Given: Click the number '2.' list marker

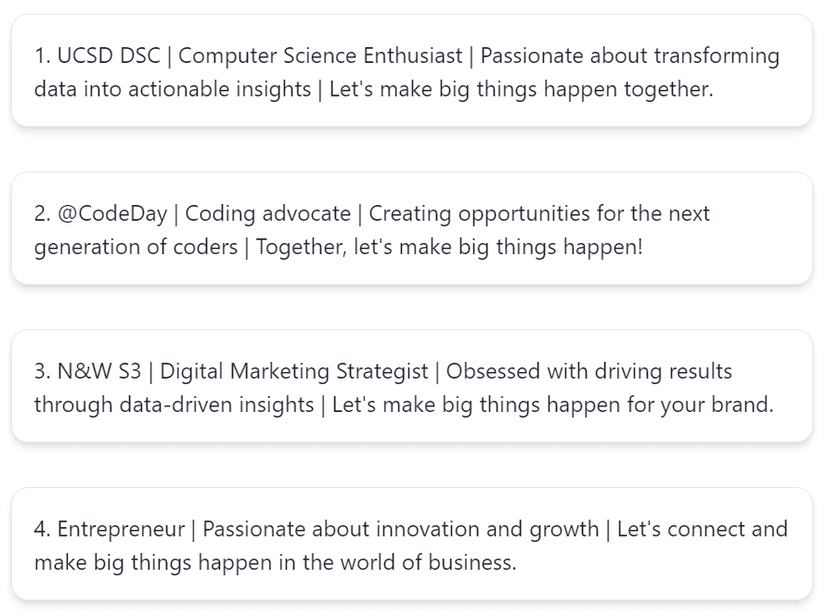Looking at the screenshot, I should tap(42, 214).
